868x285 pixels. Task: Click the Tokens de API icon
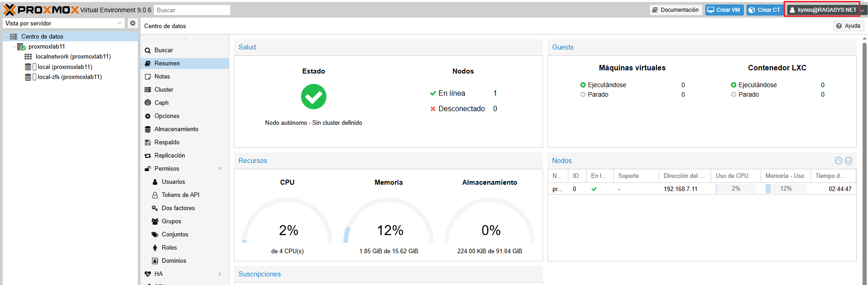click(155, 195)
